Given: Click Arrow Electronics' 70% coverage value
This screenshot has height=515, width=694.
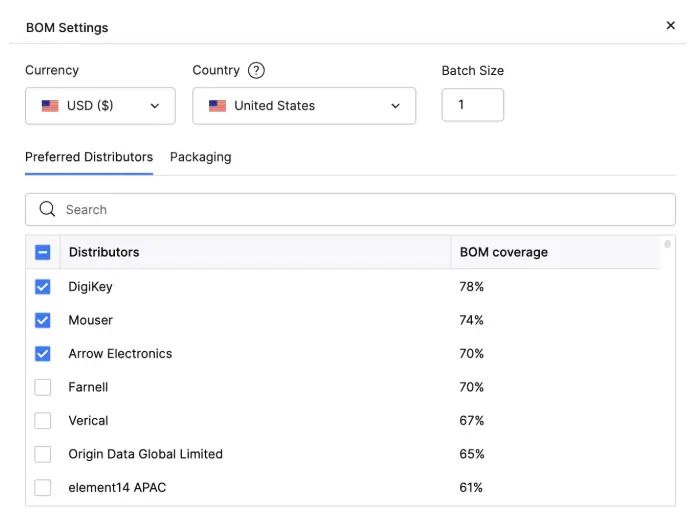Looking at the screenshot, I should (x=471, y=354).
